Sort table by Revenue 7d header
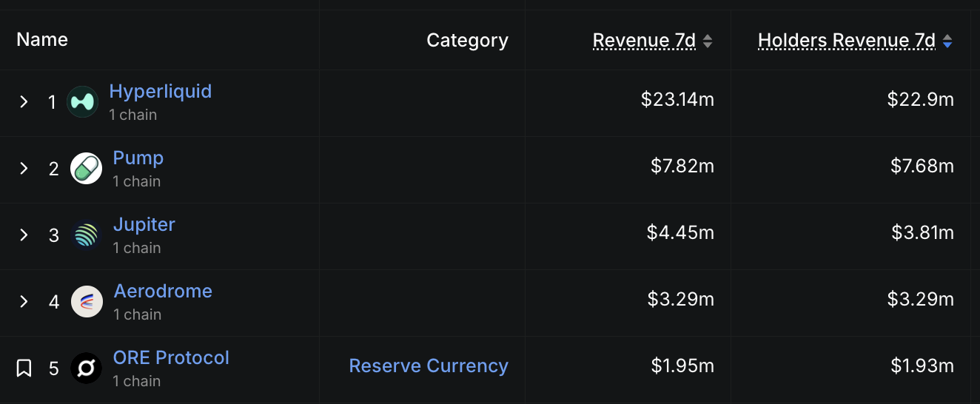This screenshot has height=404, width=980. coord(645,41)
